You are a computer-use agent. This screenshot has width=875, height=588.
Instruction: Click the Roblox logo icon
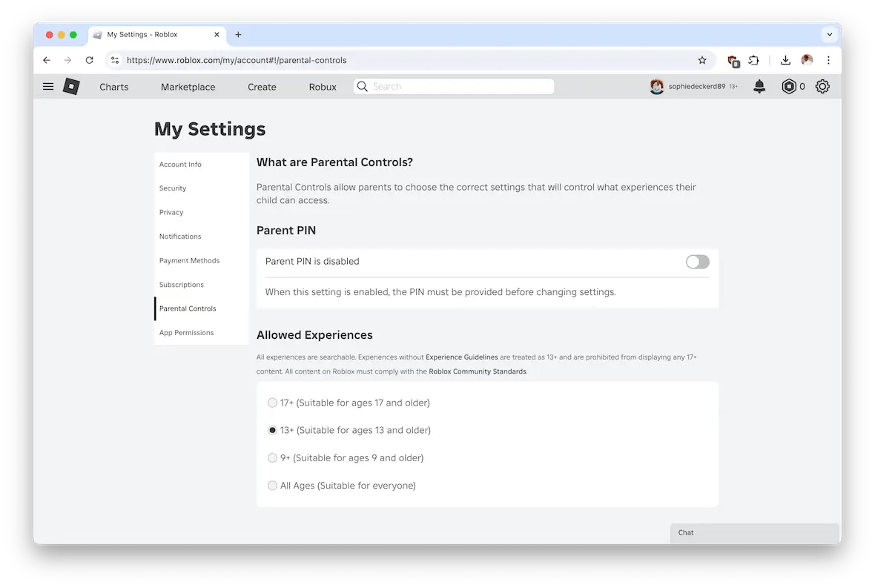coord(71,87)
